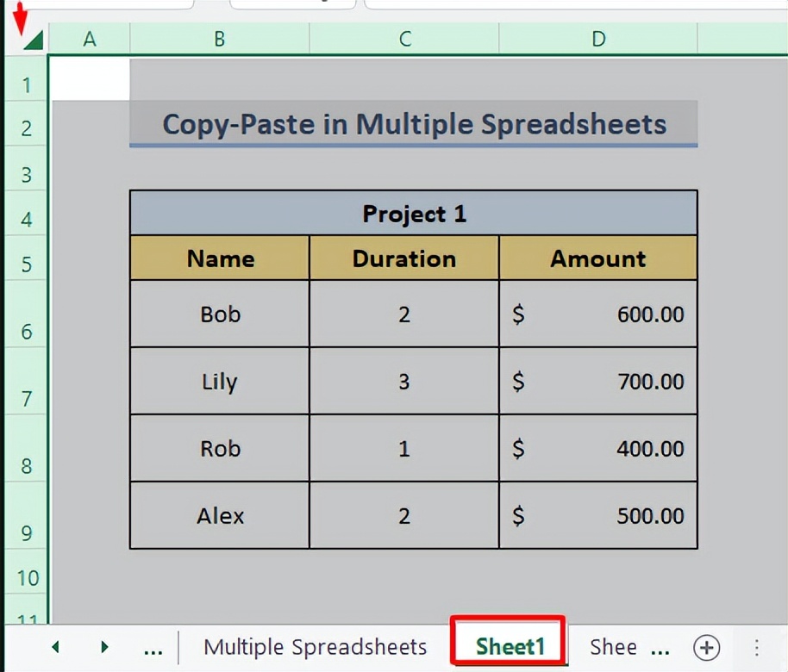Select the Sheet1 tab
788x672 pixels.
click(510, 646)
